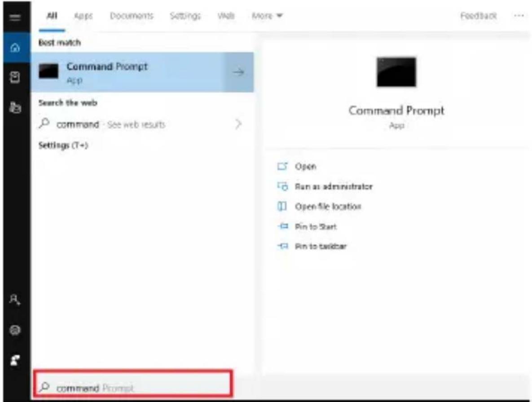The height and width of the screenshot is (402, 532).
Task: Open the three-dots options menu
Action: [x=519, y=16]
